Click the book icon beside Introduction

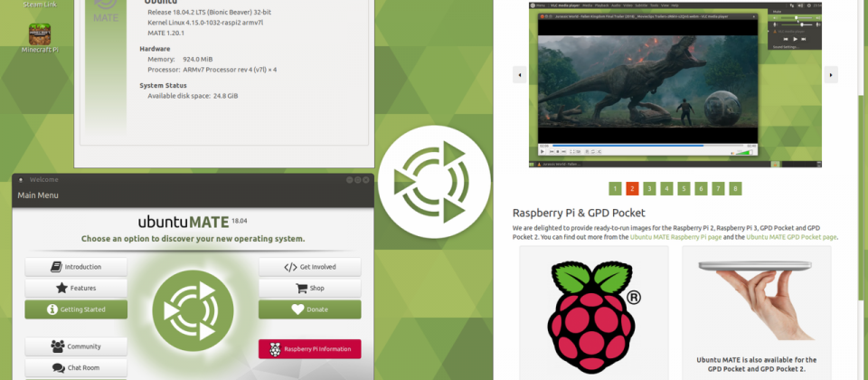[x=56, y=267]
